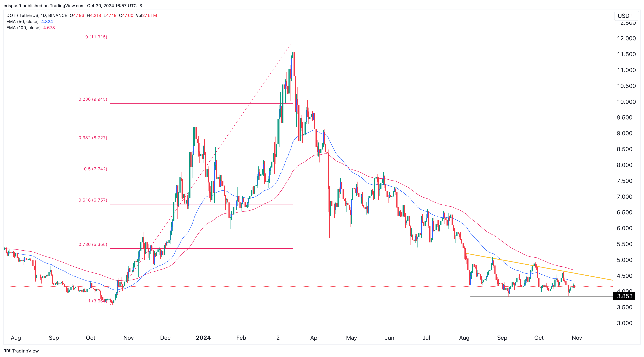Select the 0.236 (9.945) Fibonacci label
Screen dimensions: 644x357
pyautogui.click(x=93, y=99)
